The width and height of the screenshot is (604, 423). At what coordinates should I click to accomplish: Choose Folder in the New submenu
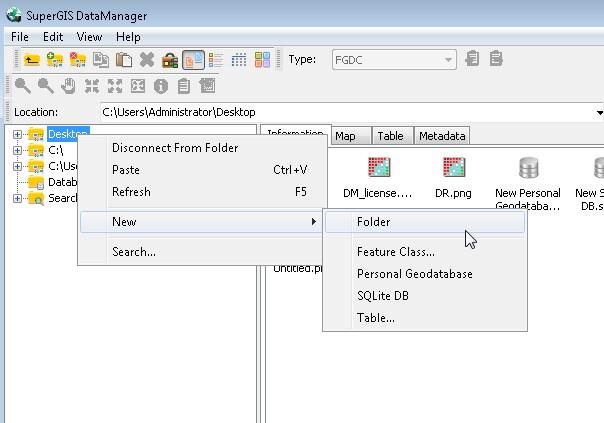[x=425, y=222]
